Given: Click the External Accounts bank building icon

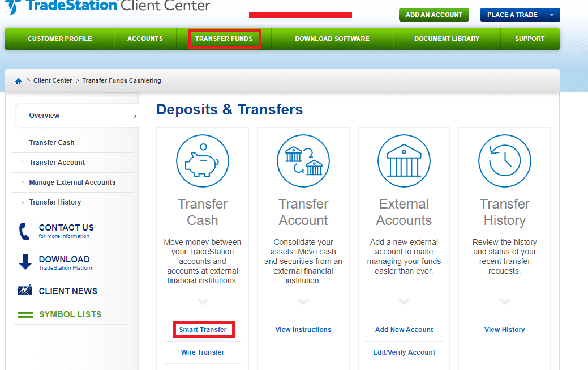Looking at the screenshot, I should pos(404,161).
